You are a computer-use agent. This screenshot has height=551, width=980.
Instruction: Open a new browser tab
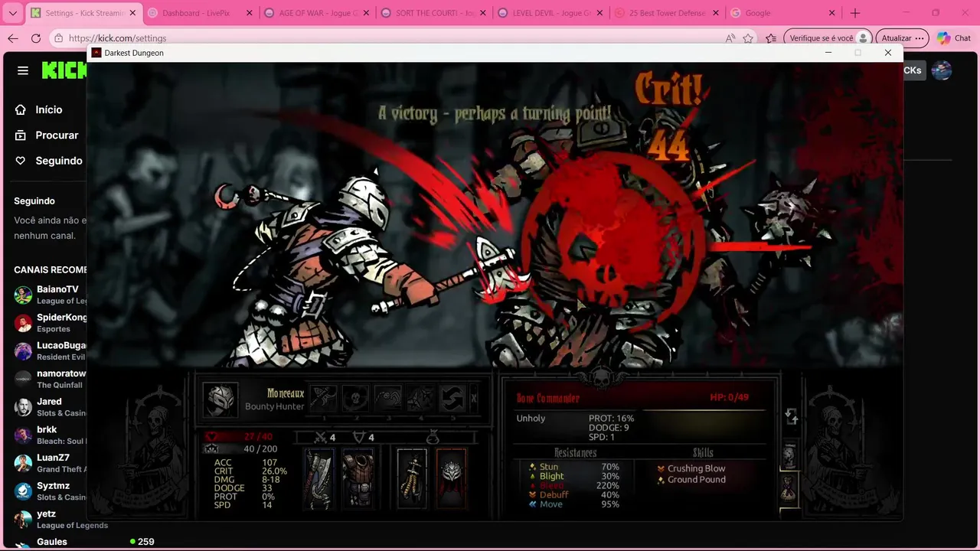[855, 13]
